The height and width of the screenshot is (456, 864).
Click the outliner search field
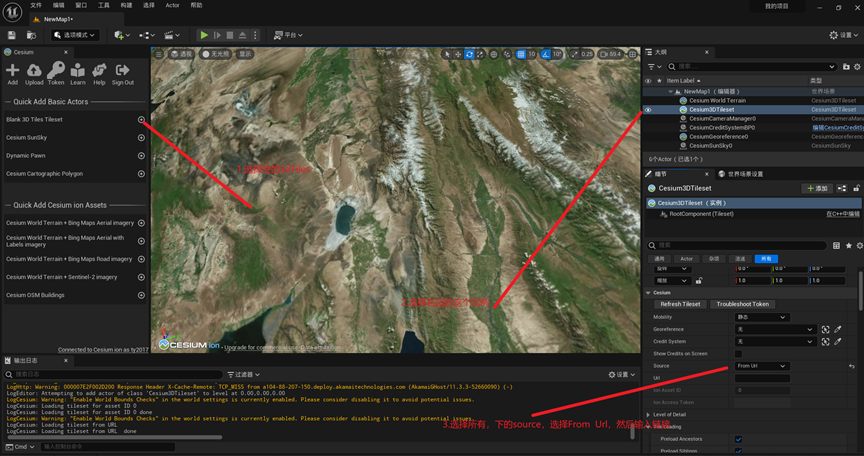click(x=752, y=67)
